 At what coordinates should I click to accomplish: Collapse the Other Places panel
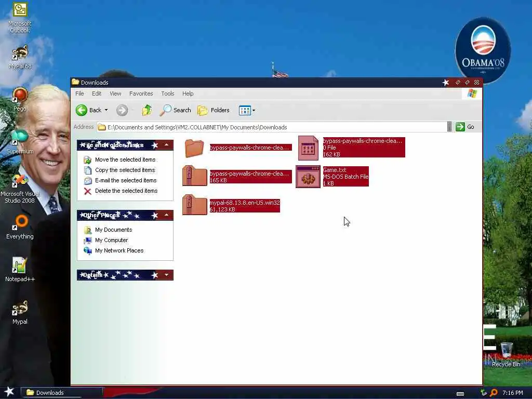167,215
